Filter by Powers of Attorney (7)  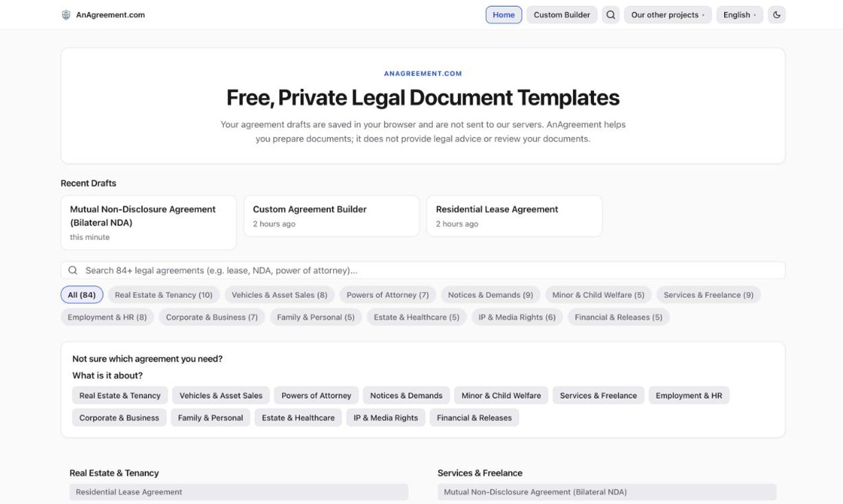coord(388,295)
